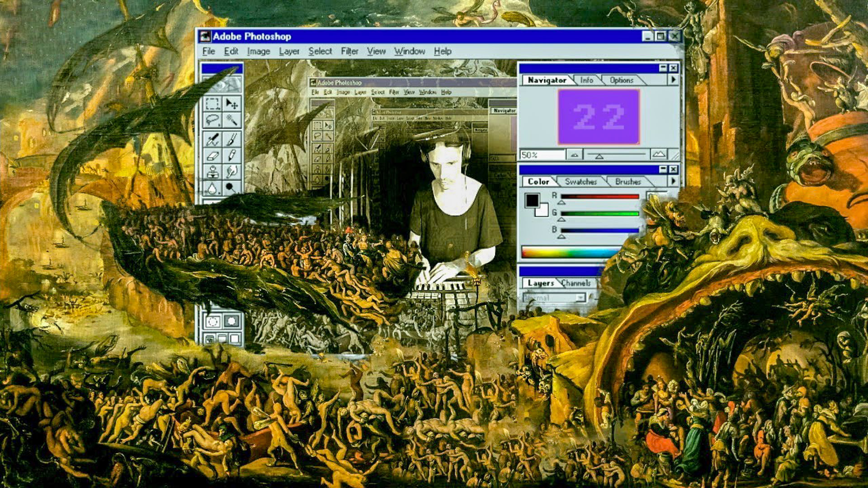Choose full screen with menu bar mode
This screenshot has width=868, height=488.
point(222,338)
